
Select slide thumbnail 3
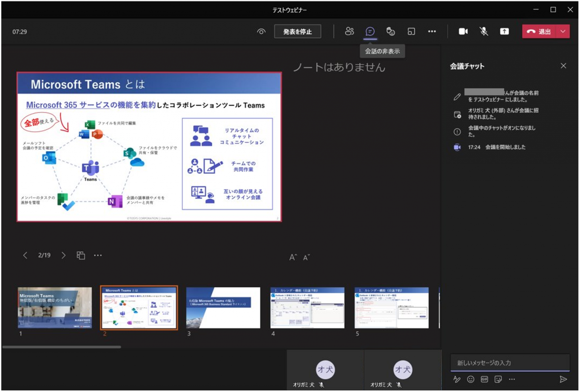pos(223,307)
